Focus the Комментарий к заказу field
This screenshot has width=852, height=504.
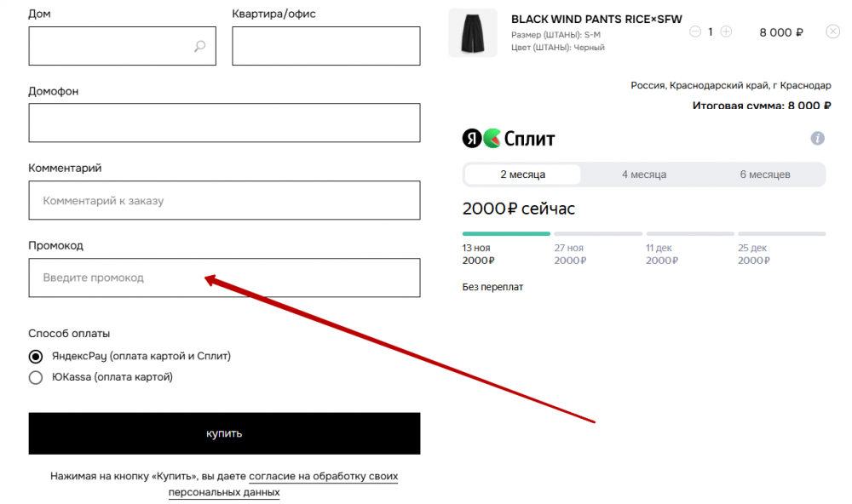(x=224, y=201)
